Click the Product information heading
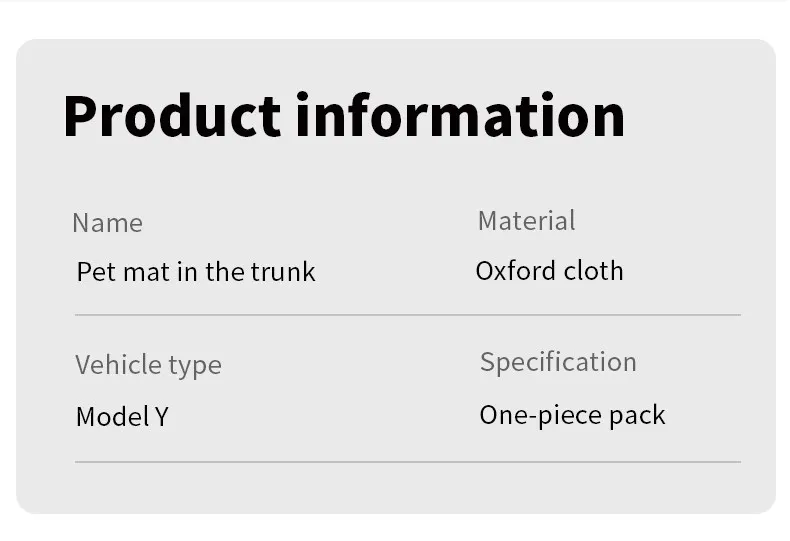Screen dimensions: 790x541 click(x=344, y=115)
